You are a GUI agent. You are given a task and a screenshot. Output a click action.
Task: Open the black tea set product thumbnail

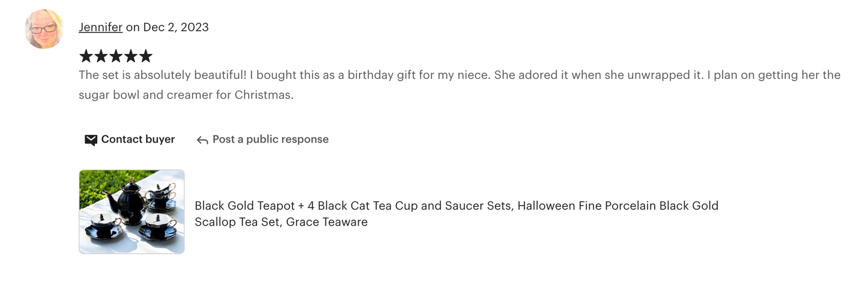[x=132, y=212]
